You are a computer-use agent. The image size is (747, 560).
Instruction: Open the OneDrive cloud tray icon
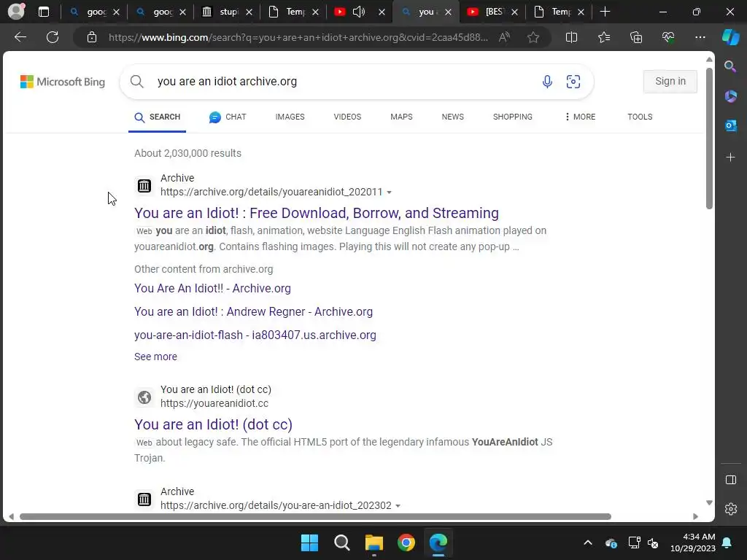coord(611,542)
